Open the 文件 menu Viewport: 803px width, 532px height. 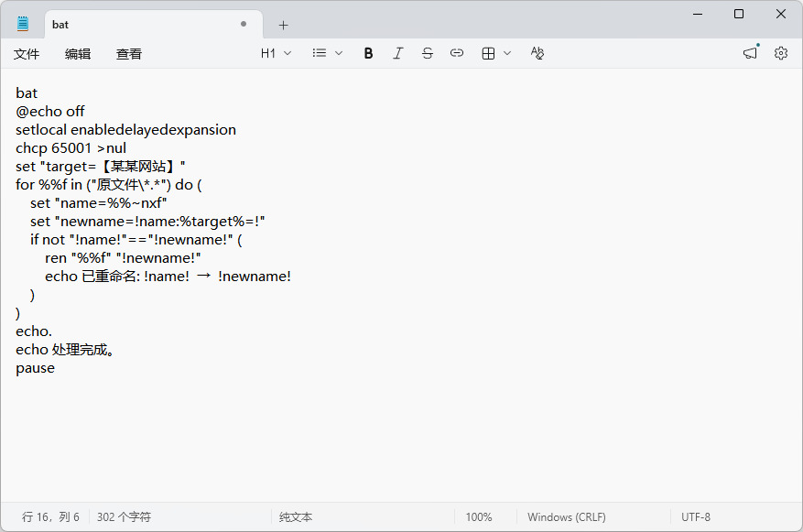pos(27,54)
